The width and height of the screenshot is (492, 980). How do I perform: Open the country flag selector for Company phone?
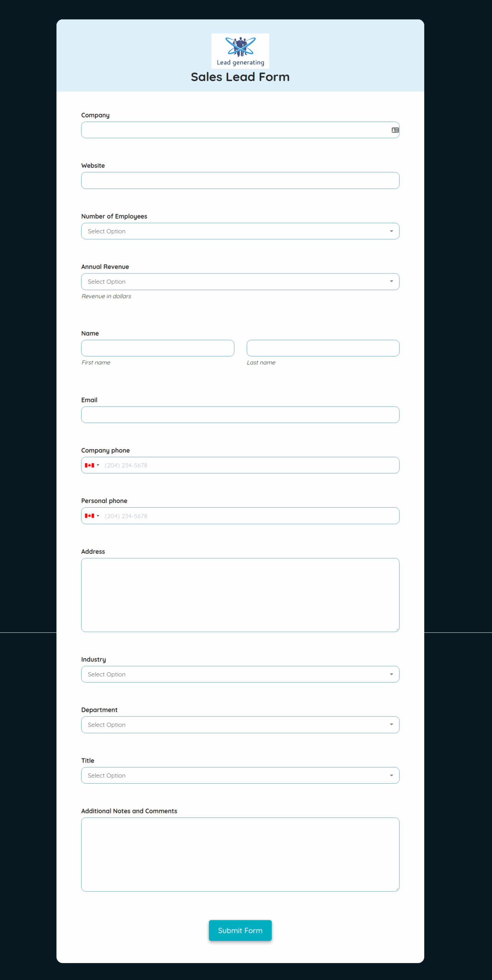[x=92, y=465]
